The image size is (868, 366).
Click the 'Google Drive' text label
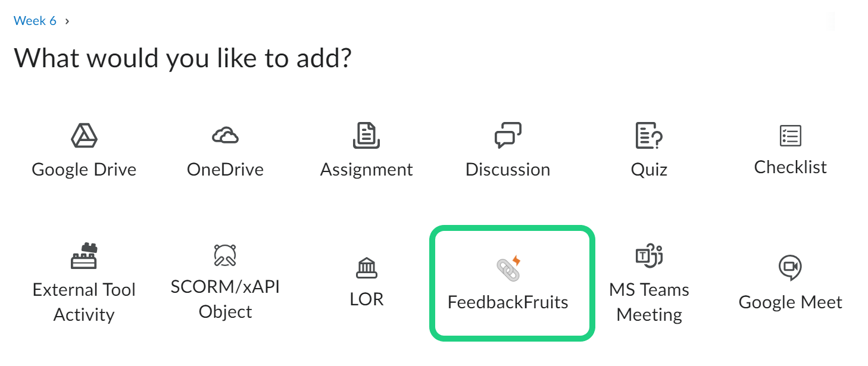tap(84, 170)
